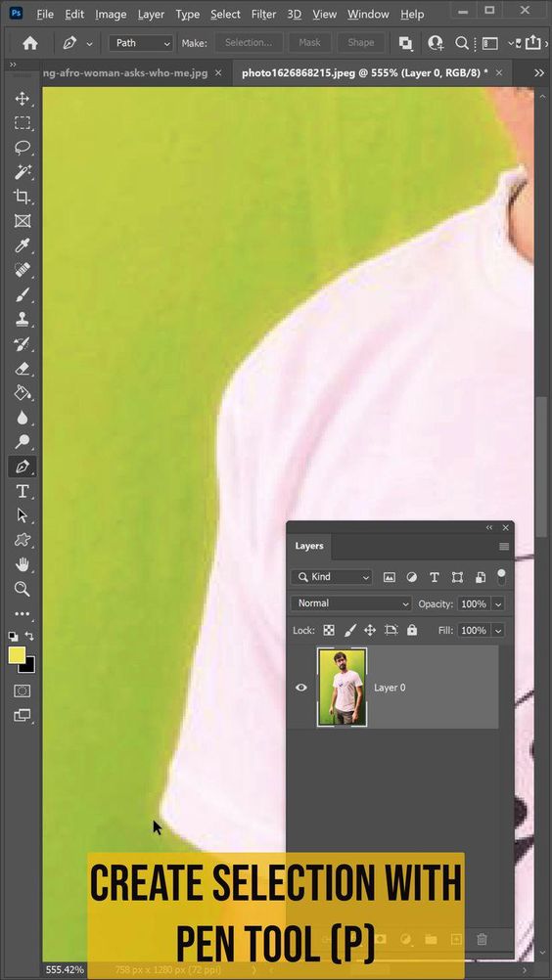Toggle lock all for the layer
This screenshot has width=552, height=980.
coord(411,630)
